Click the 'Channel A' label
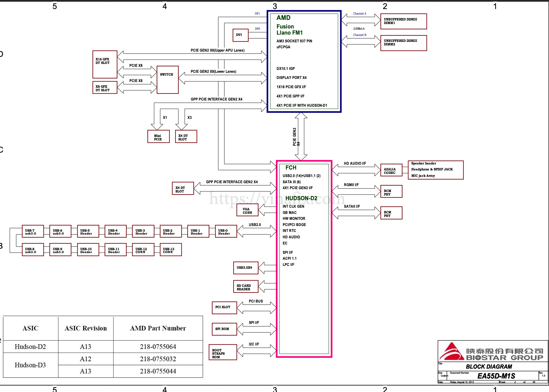The height and width of the screenshot is (392, 549). point(360,13)
